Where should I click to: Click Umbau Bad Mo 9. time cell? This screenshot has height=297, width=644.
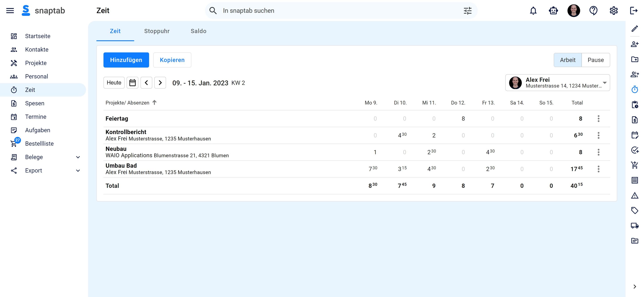tap(373, 169)
